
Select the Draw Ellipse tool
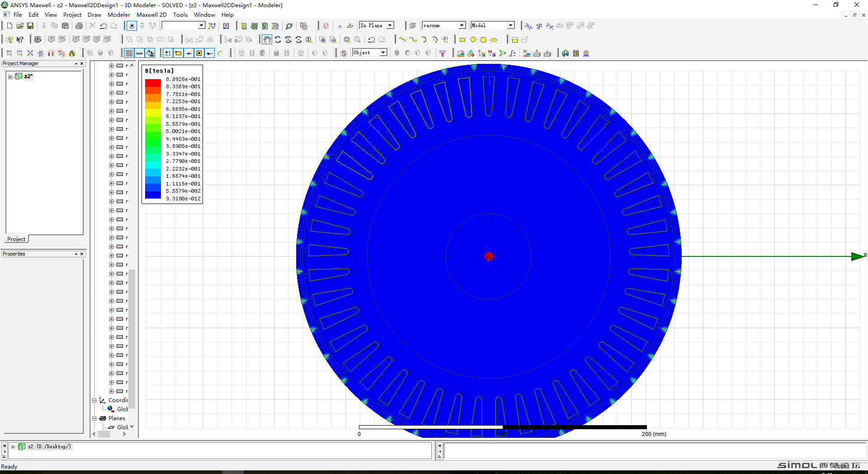494,40
